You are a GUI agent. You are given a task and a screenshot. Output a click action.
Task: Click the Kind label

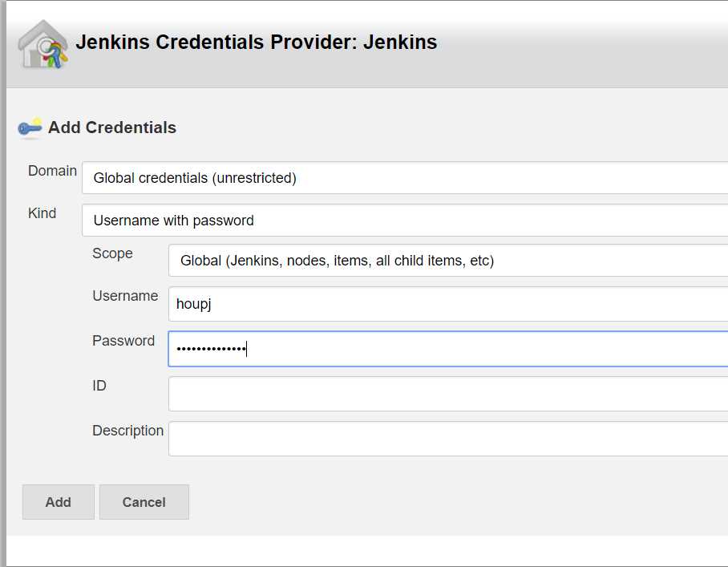click(42, 213)
